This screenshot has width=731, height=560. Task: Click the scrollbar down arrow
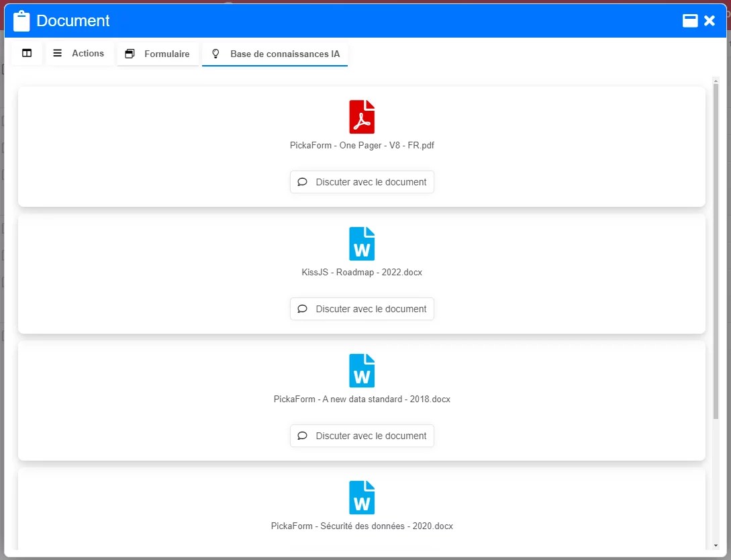pos(716,545)
